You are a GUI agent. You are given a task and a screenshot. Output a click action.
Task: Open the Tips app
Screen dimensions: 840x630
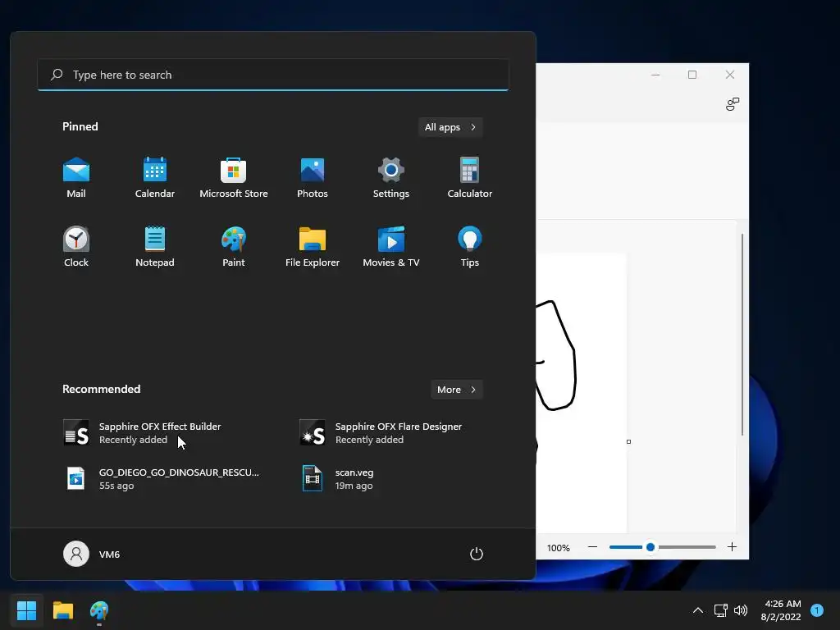(470, 246)
